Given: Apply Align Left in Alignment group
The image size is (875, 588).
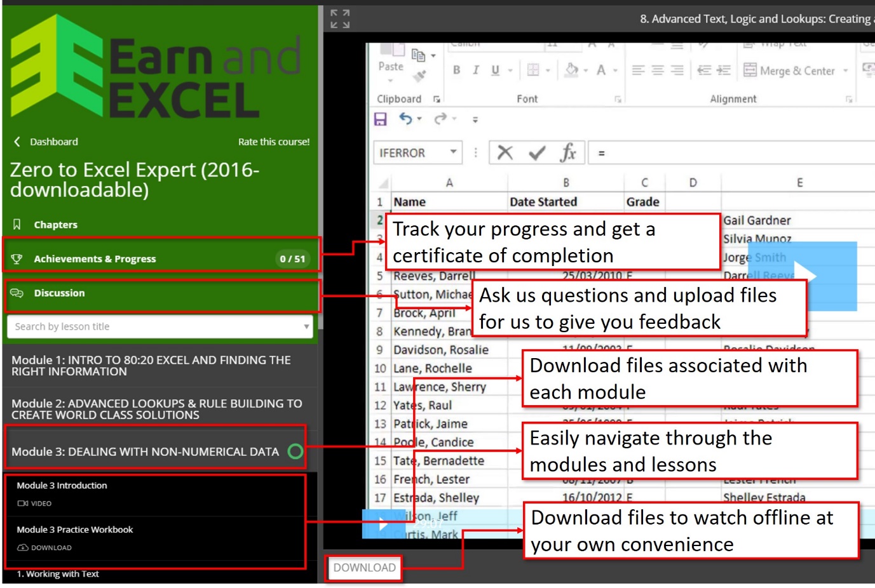Looking at the screenshot, I should [638, 70].
